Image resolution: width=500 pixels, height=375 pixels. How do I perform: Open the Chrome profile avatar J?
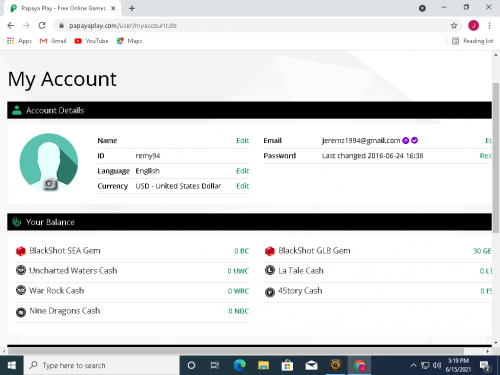click(473, 25)
